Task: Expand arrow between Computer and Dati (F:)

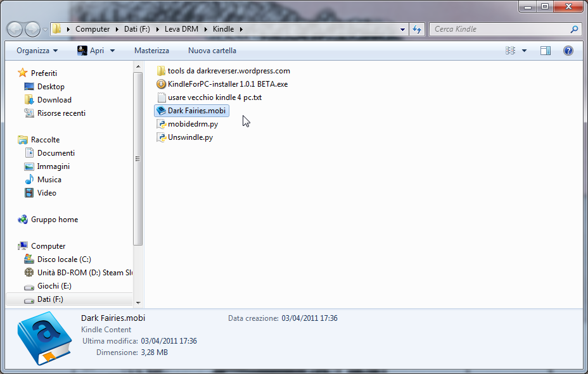Action: (x=117, y=29)
